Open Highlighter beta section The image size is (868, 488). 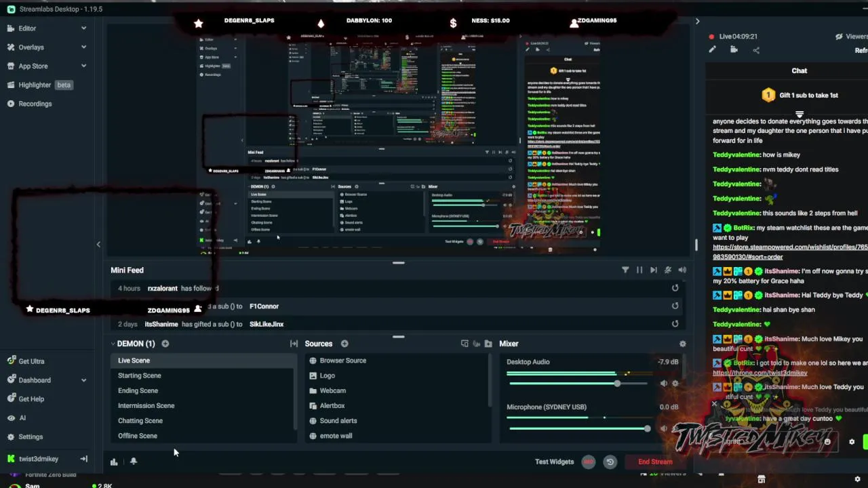click(40, 85)
